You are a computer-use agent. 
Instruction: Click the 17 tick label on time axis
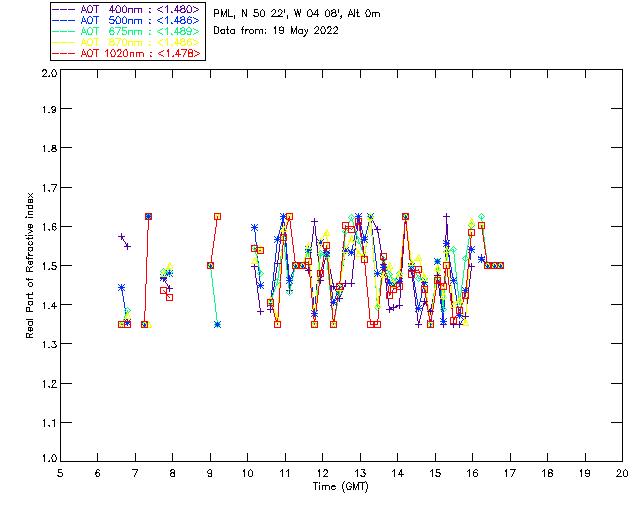[x=510, y=474]
